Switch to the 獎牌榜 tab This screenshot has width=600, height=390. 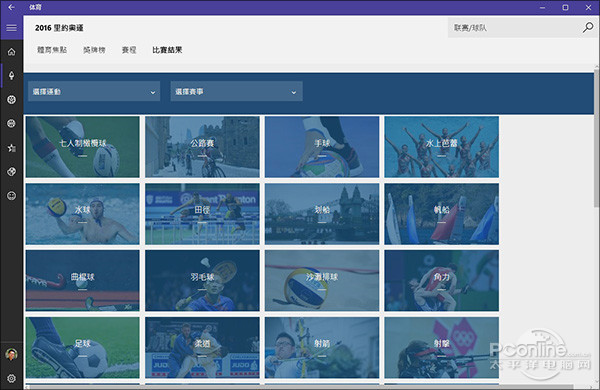[94, 50]
